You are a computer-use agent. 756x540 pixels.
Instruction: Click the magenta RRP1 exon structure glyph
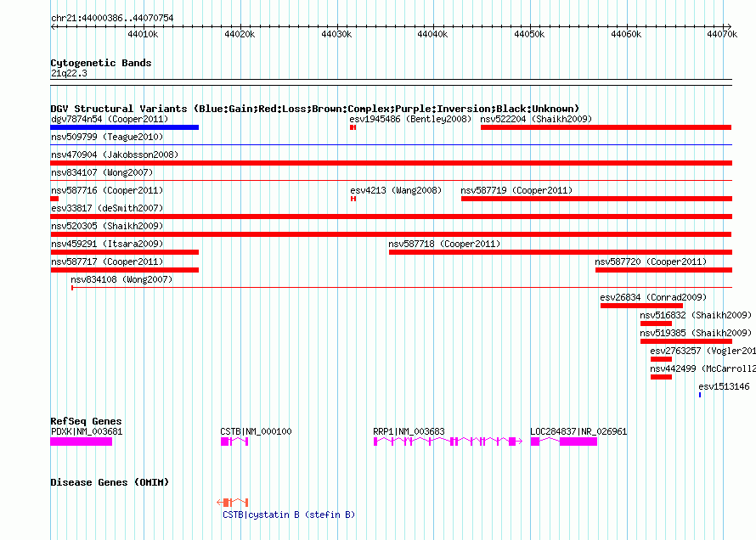pyautogui.click(x=448, y=442)
